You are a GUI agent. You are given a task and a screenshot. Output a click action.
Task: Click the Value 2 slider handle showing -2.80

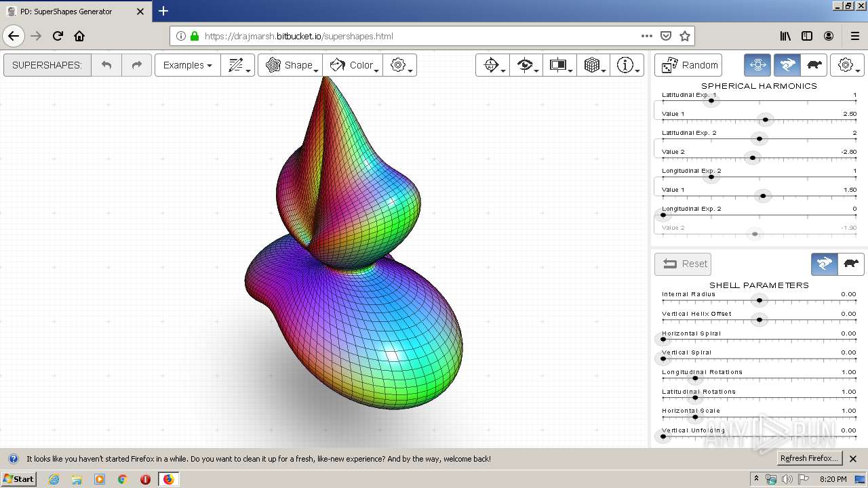(x=753, y=158)
